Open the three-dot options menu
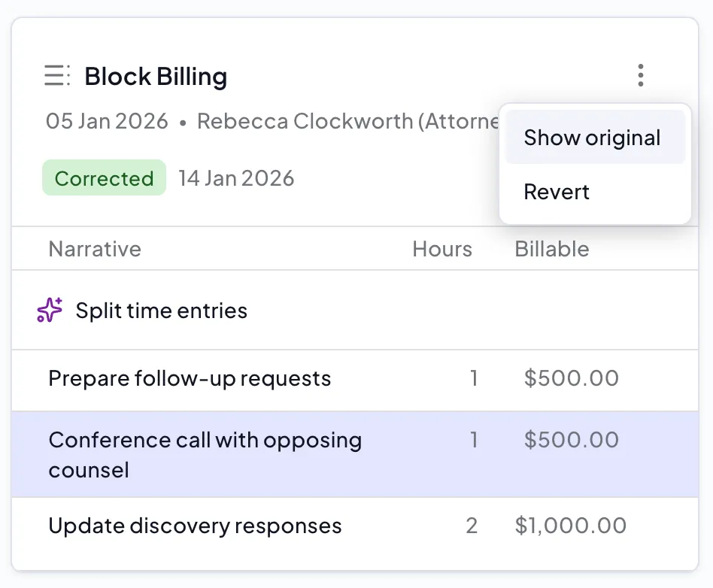Viewport: 713px width, 588px height. point(640,75)
